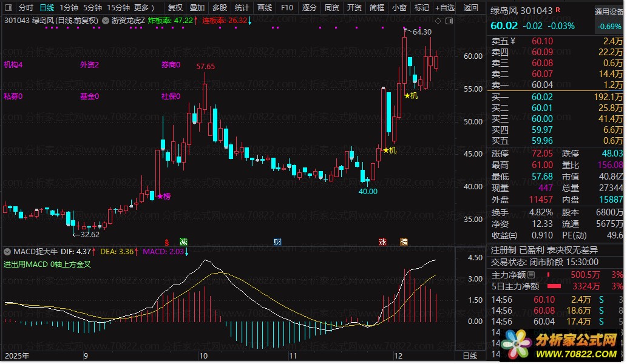Open the 日线 period selector at bottom right
This screenshot has height=364, width=627.
[x=470, y=356]
